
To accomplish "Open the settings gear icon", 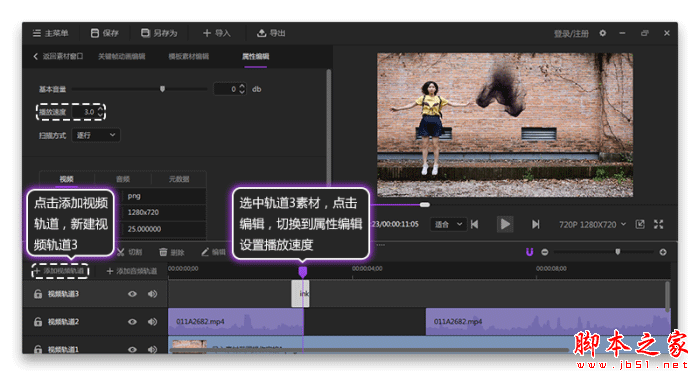I will point(603,33).
